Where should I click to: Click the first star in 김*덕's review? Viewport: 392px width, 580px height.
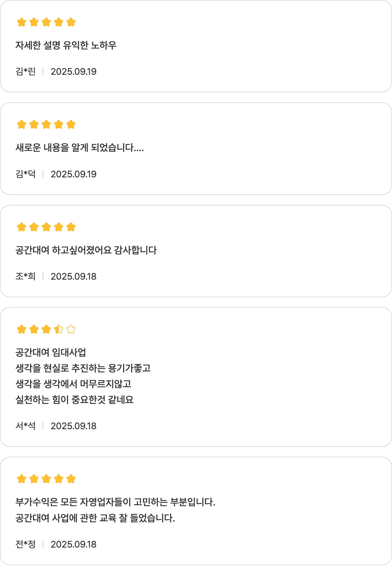coord(22,125)
